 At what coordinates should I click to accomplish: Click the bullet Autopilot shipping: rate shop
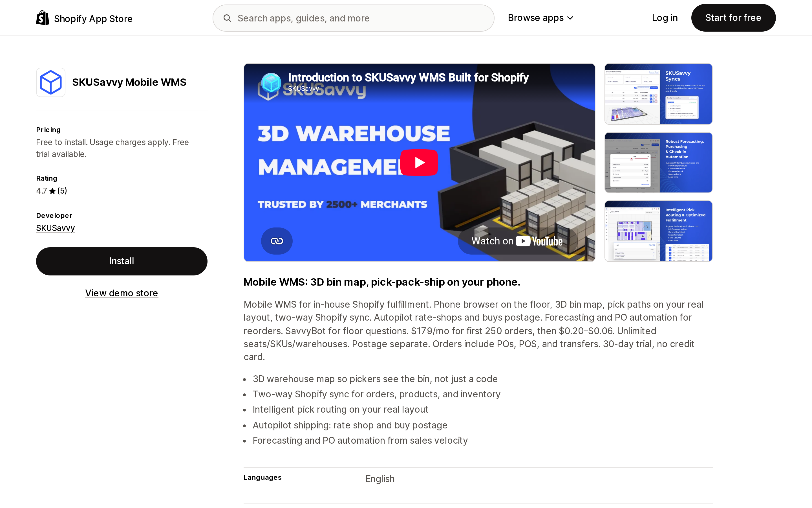(350, 425)
